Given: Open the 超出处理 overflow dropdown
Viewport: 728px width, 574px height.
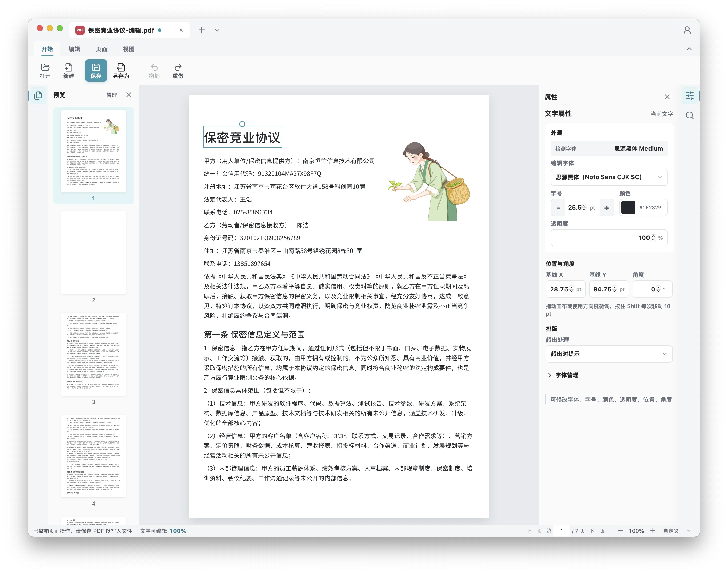Looking at the screenshot, I should 609,354.
